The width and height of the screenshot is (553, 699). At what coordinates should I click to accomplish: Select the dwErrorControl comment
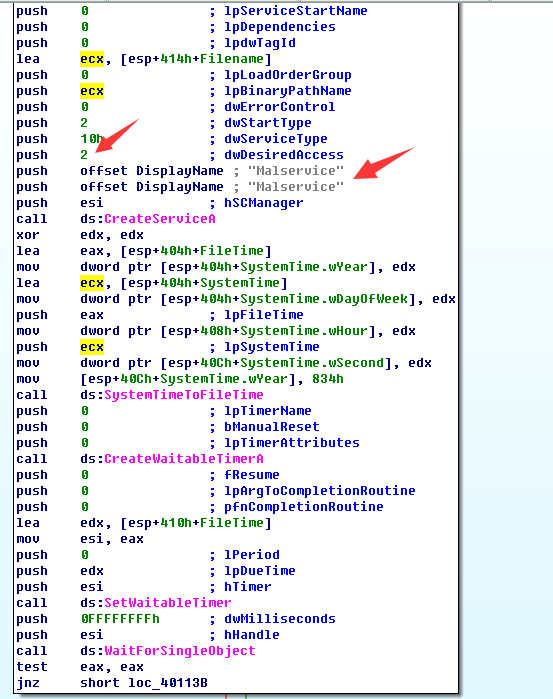(x=280, y=107)
